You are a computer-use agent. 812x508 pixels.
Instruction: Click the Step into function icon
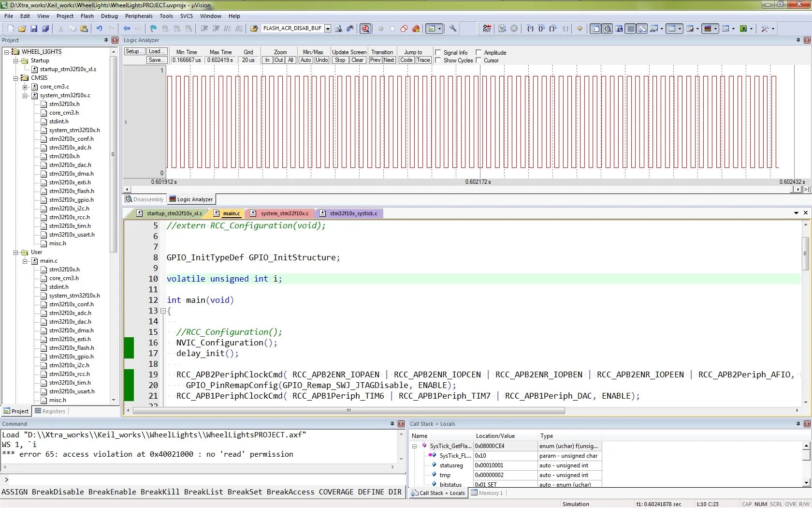point(530,29)
